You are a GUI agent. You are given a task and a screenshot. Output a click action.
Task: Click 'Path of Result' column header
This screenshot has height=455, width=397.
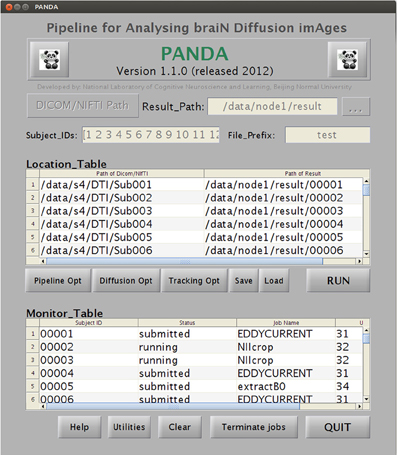click(x=287, y=173)
